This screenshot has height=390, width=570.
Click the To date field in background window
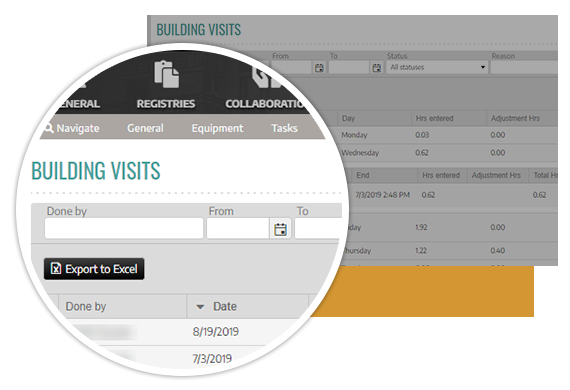pos(349,68)
